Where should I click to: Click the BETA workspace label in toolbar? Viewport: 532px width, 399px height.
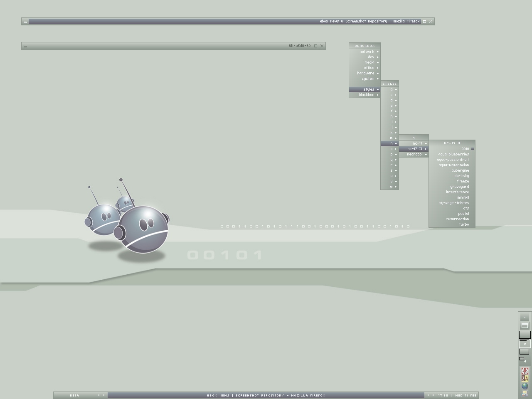tap(74, 395)
